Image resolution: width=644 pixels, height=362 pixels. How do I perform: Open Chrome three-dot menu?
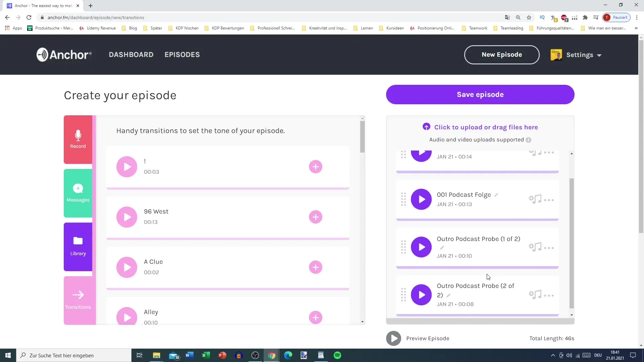click(637, 17)
